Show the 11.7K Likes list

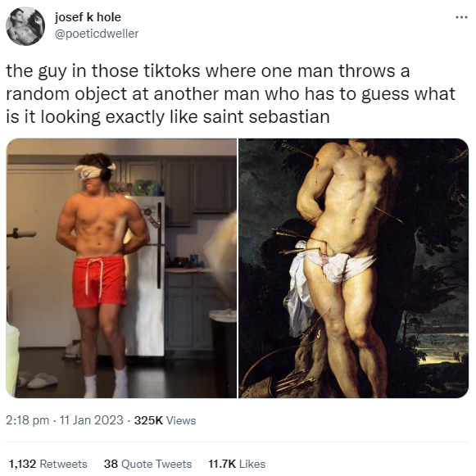pyautogui.click(x=237, y=464)
